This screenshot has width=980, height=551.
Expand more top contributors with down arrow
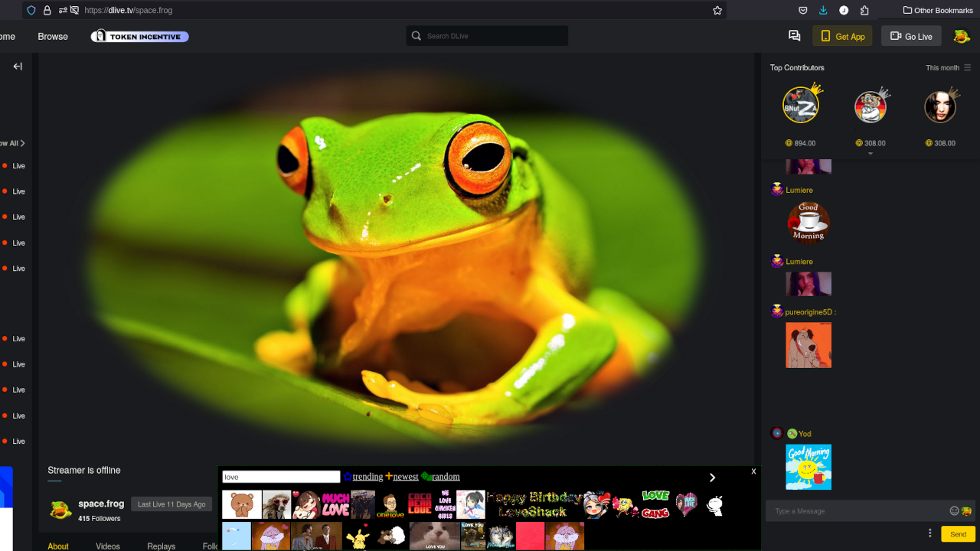click(870, 154)
